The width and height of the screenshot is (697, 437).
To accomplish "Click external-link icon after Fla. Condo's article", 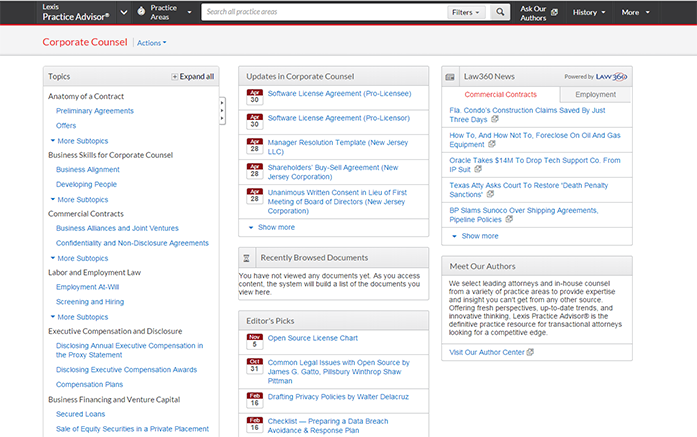I will point(495,119).
